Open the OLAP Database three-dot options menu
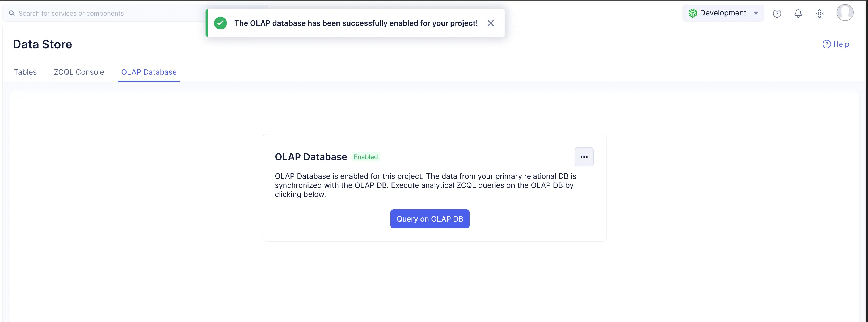868x322 pixels. click(x=584, y=157)
